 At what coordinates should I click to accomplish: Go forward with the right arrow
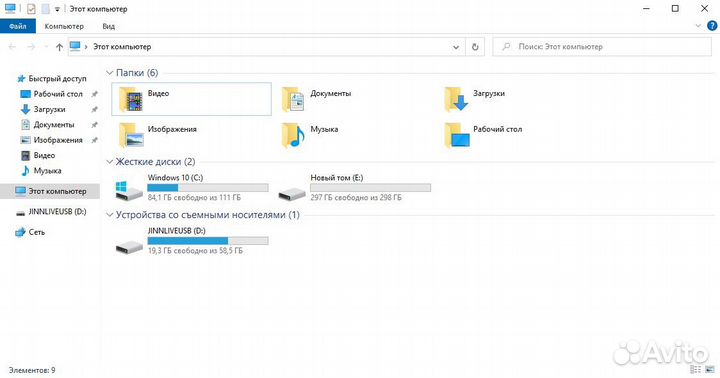coord(31,47)
